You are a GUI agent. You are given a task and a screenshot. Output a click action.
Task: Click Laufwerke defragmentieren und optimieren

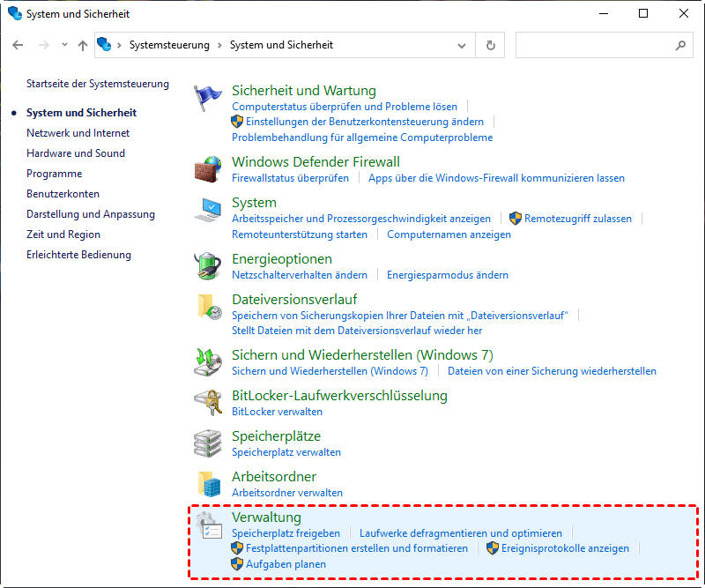pyautogui.click(x=460, y=533)
